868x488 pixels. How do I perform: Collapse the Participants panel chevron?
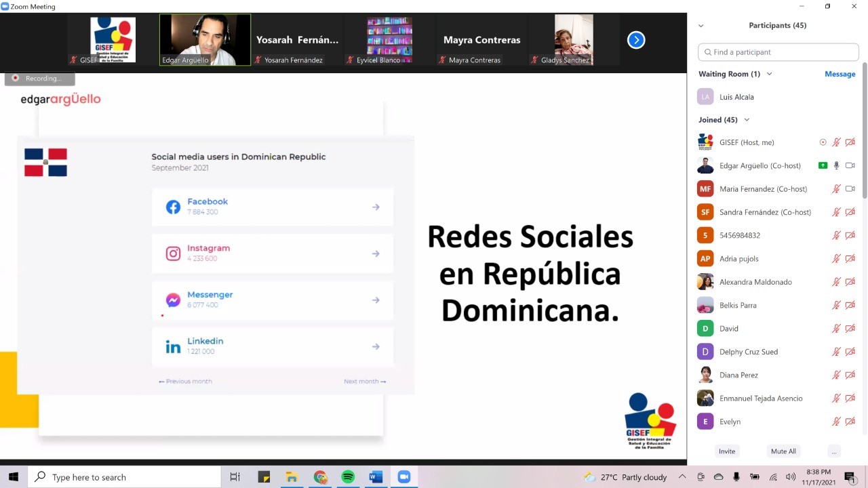click(x=701, y=26)
